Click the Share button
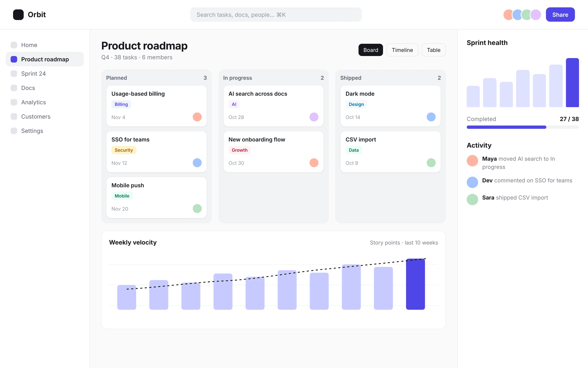588x368 pixels. (560, 15)
